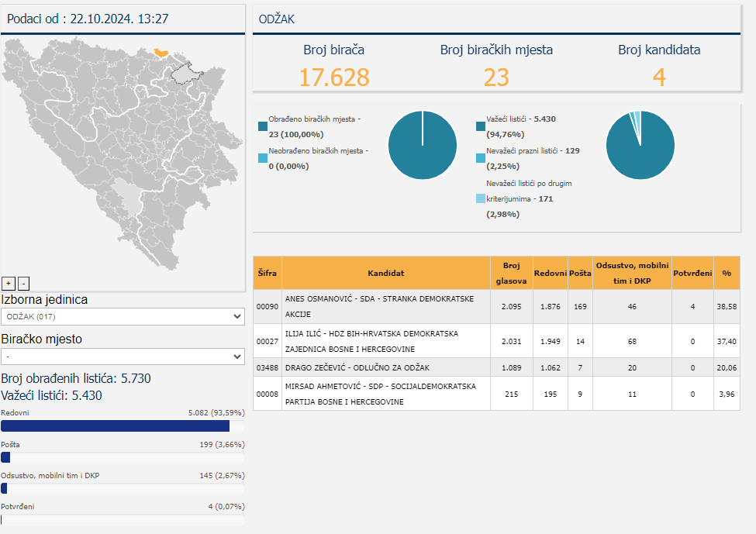The width and height of the screenshot is (756, 534).
Task: Select the Ilija Ilić candidate row
Action: (x=386, y=341)
